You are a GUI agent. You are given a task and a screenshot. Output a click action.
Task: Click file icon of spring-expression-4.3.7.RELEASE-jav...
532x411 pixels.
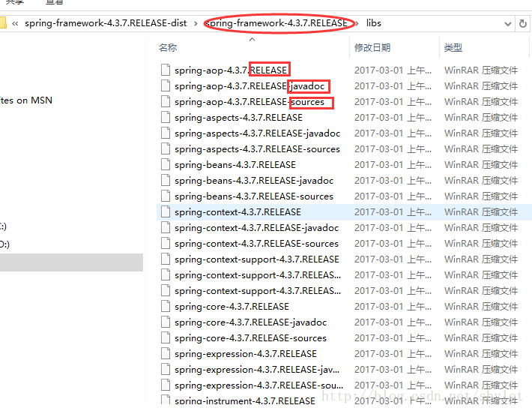click(166, 369)
